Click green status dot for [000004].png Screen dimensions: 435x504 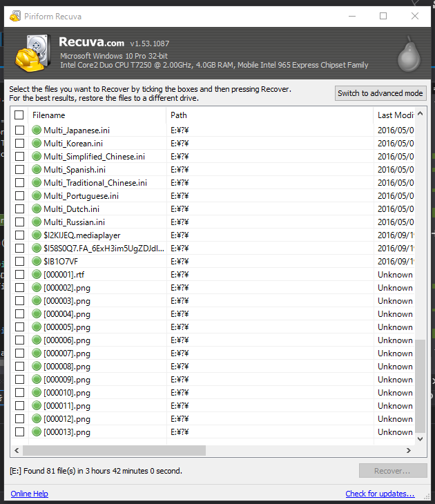37,313
